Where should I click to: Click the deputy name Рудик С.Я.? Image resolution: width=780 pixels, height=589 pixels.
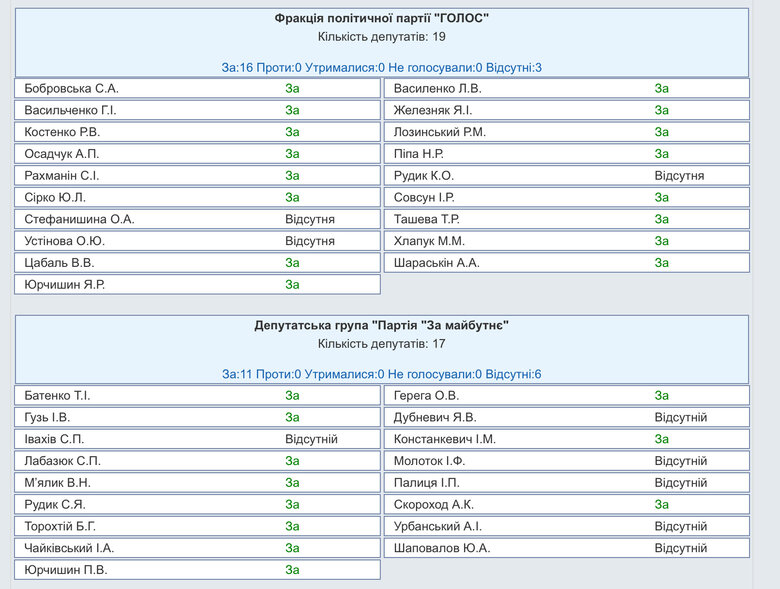click(x=55, y=505)
